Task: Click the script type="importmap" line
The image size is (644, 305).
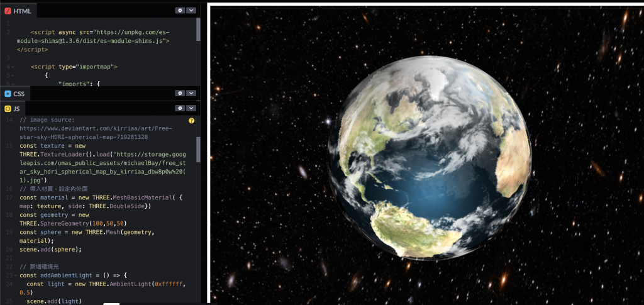Action: 74,67
